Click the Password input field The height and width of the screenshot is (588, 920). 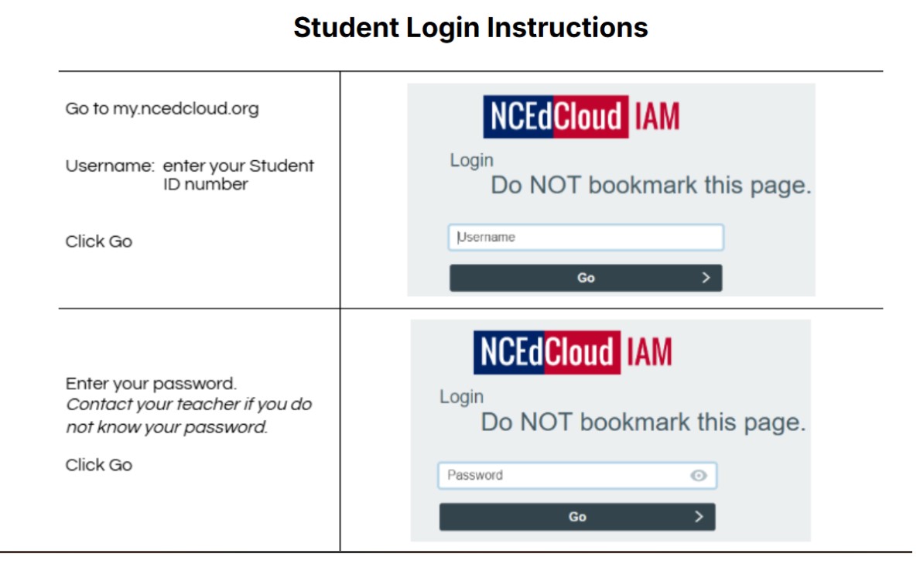tap(565, 476)
